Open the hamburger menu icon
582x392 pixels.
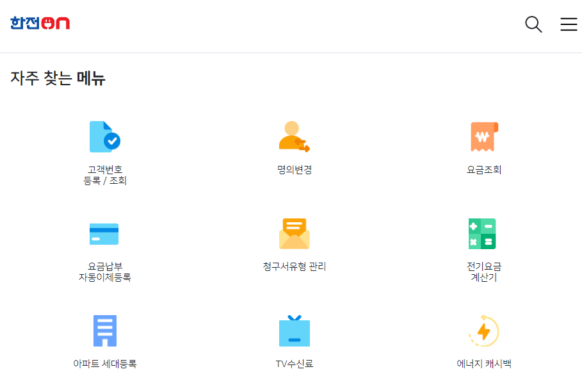coord(569,24)
